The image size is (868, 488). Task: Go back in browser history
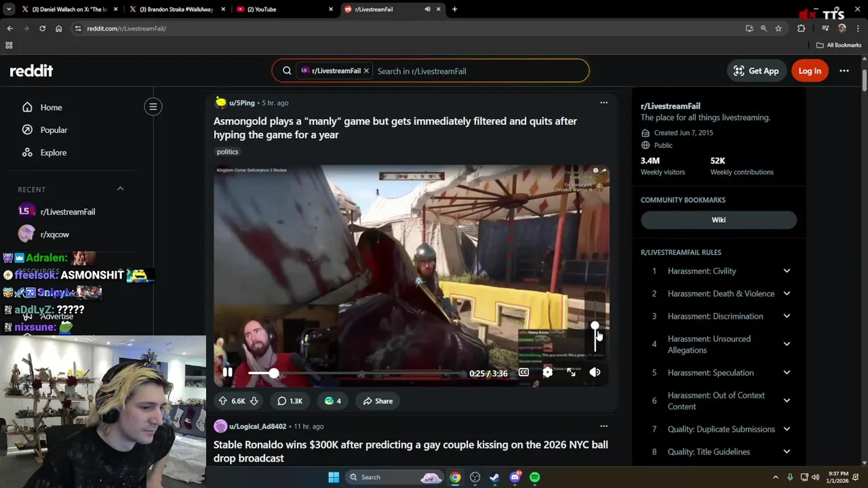[9, 28]
